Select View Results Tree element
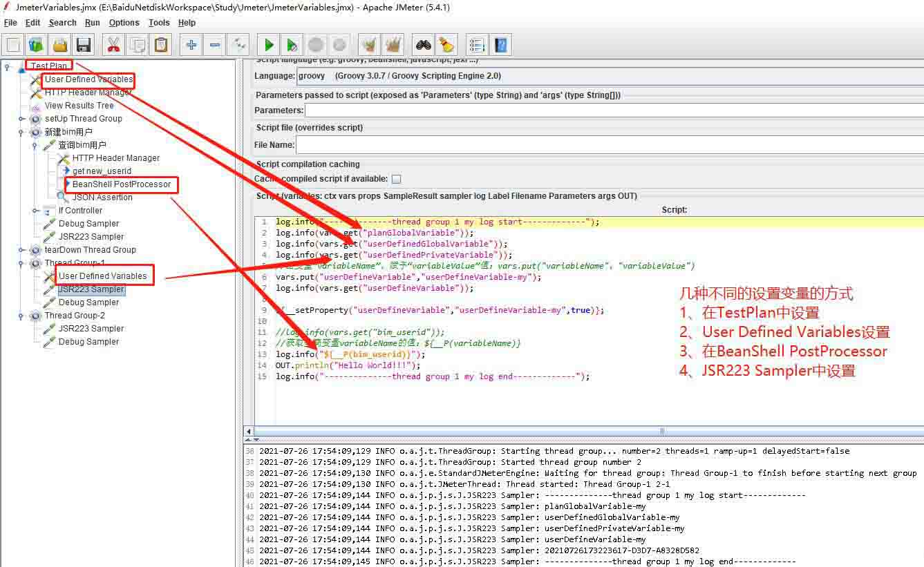Viewport: 924px width, 567px height. pos(79,106)
